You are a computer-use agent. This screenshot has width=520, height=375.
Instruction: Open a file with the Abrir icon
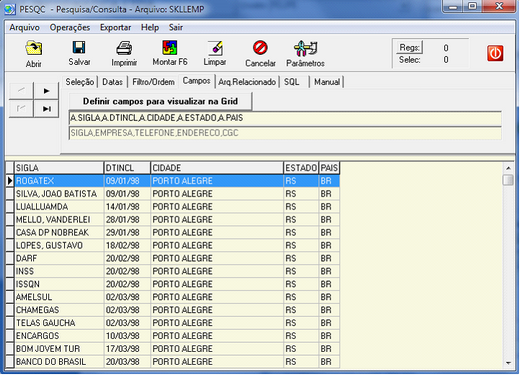(34, 49)
